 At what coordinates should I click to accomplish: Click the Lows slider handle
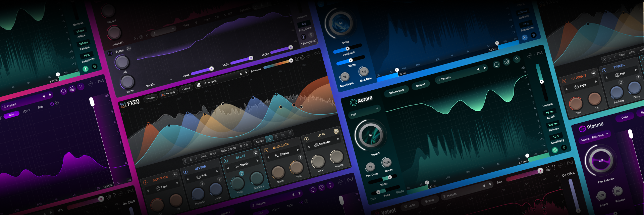point(211,69)
